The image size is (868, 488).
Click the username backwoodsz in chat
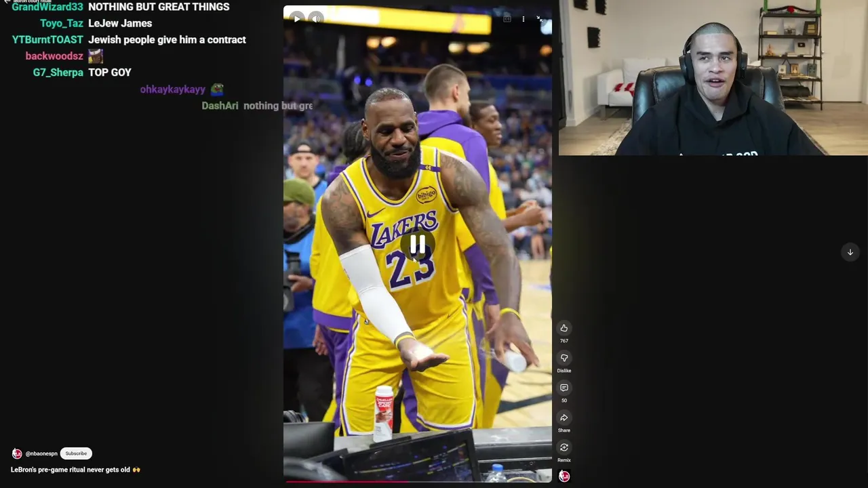coord(54,56)
